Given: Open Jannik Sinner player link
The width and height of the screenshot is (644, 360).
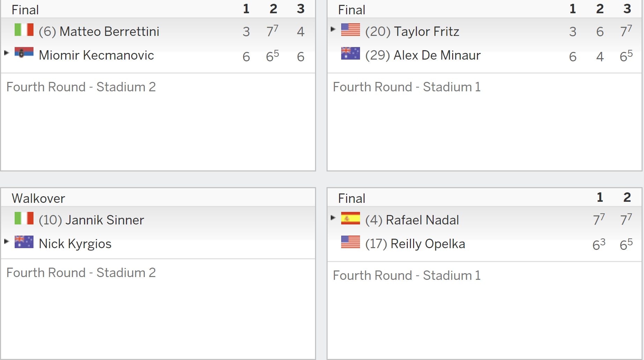Looking at the screenshot, I should coord(105,220).
